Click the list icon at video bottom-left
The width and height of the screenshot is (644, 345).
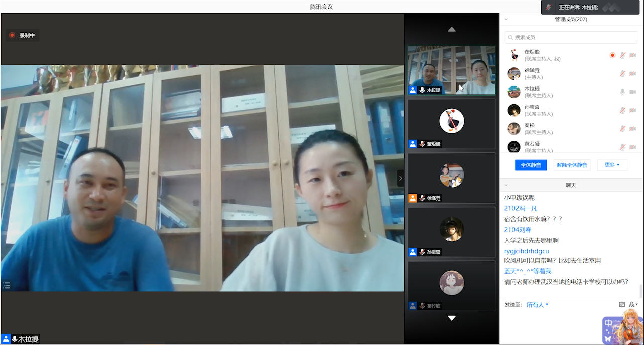click(x=7, y=285)
